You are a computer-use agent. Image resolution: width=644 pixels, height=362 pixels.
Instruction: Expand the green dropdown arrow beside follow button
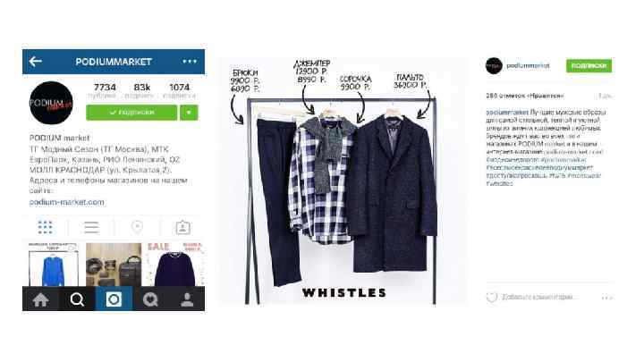189,113
